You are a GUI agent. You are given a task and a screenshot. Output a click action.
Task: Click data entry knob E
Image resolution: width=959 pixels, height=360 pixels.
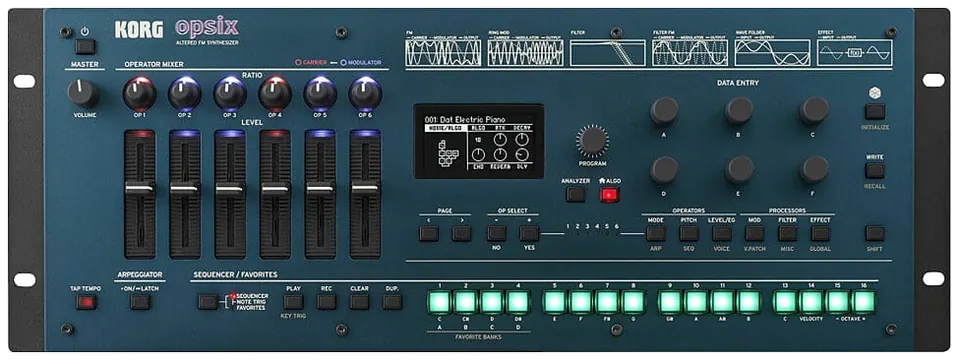pyautogui.click(x=739, y=170)
